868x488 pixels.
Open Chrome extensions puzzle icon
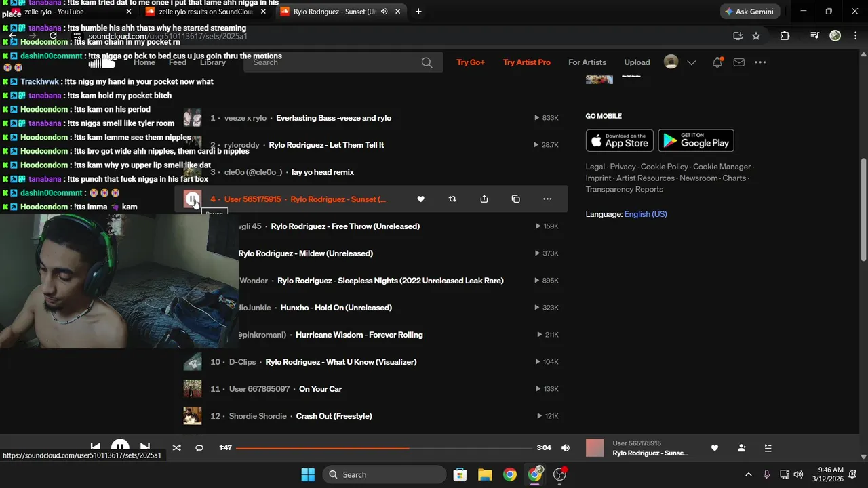785,36
